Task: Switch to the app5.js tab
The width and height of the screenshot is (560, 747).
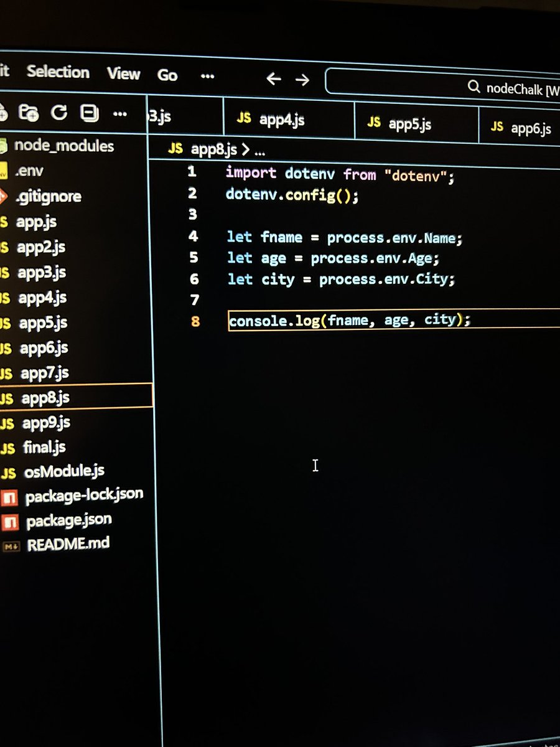Action: [x=416, y=122]
